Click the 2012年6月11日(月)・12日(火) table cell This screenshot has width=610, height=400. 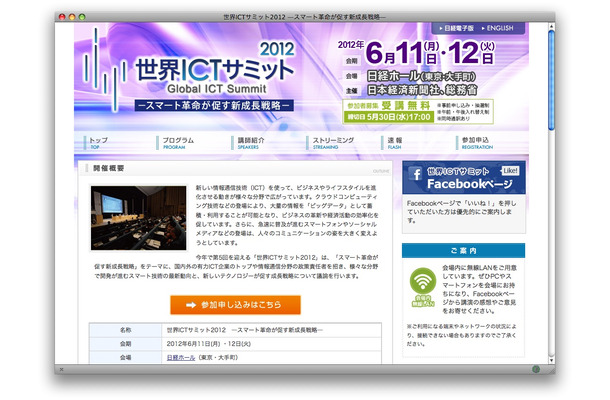[x=272, y=344]
